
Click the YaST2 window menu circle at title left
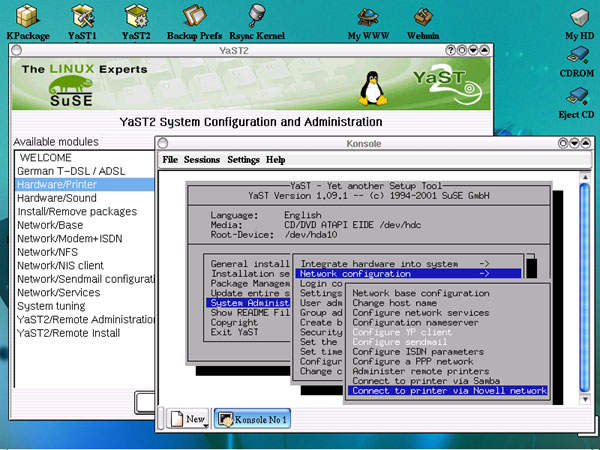(x=16, y=50)
